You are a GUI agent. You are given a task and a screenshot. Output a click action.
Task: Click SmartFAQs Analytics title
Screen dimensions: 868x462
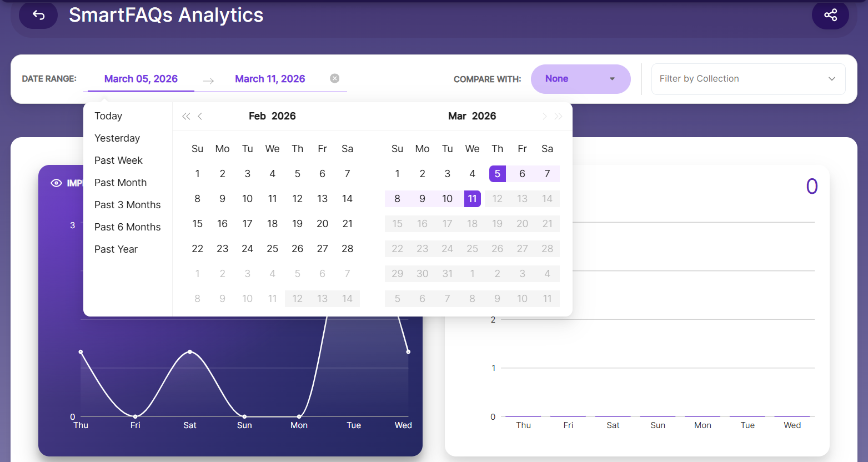tap(166, 15)
